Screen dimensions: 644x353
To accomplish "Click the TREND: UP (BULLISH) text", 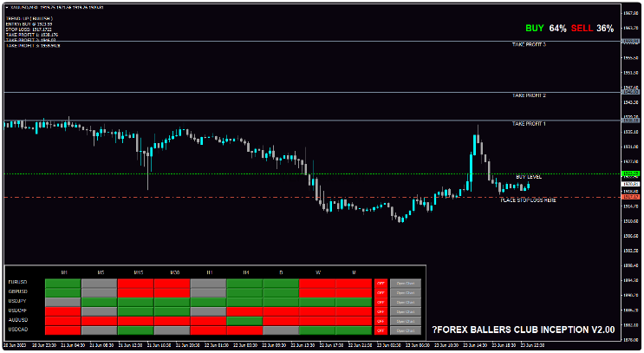I will click(29, 19).
